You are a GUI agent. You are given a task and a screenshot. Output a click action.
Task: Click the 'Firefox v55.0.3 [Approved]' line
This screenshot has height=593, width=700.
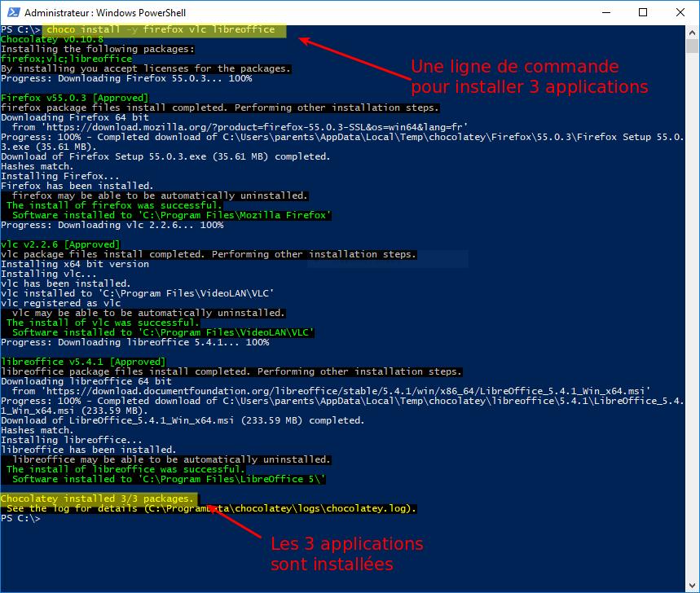pos(74,99)
